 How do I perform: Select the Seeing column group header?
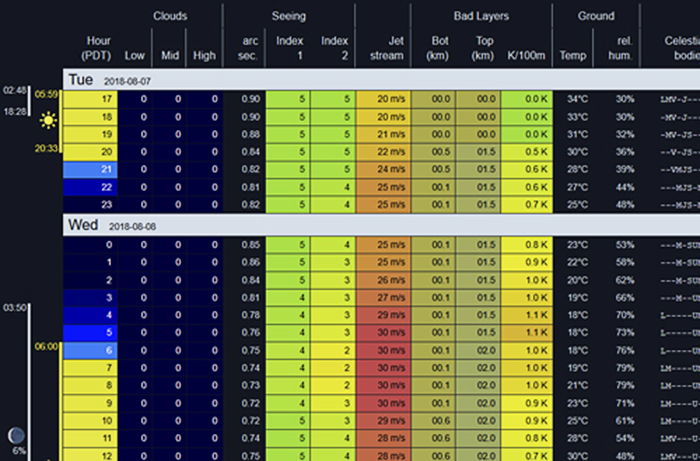(289, 16)
